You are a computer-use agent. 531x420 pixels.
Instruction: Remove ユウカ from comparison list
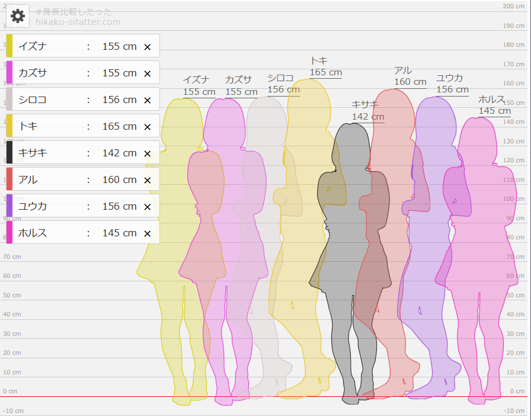pos(148,207)
